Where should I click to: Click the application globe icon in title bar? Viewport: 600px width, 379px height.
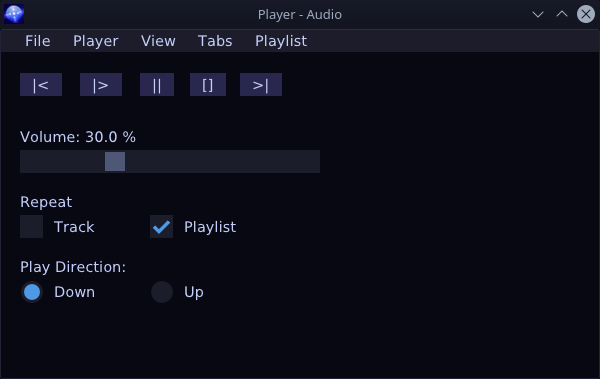click(x=14, y=14)
